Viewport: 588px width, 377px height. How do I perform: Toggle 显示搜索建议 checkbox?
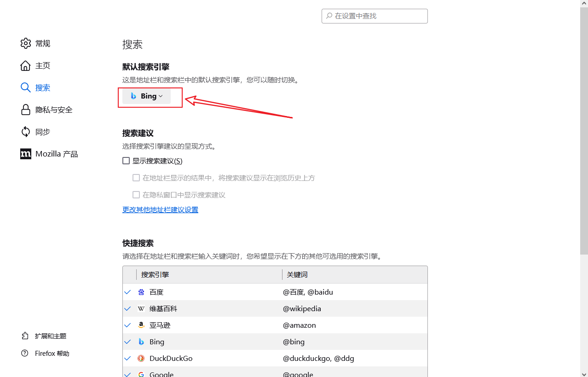[x=126, y=161]
